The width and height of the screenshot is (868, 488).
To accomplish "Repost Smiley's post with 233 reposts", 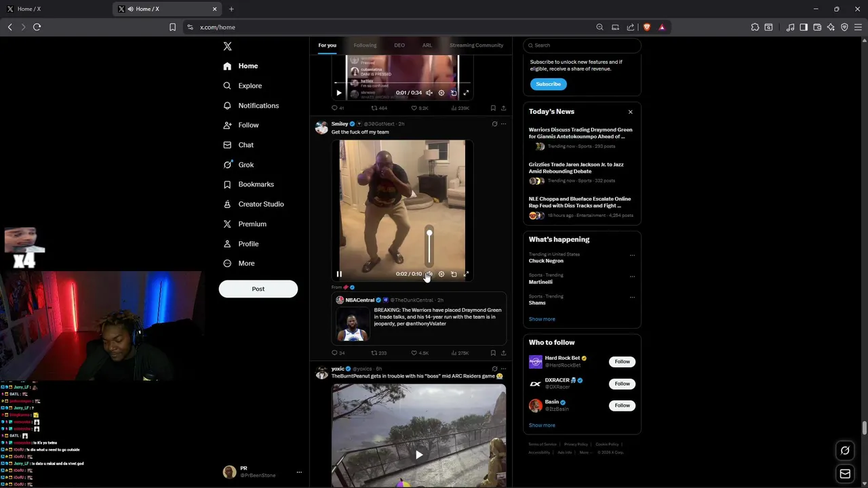I will [379, 353].
